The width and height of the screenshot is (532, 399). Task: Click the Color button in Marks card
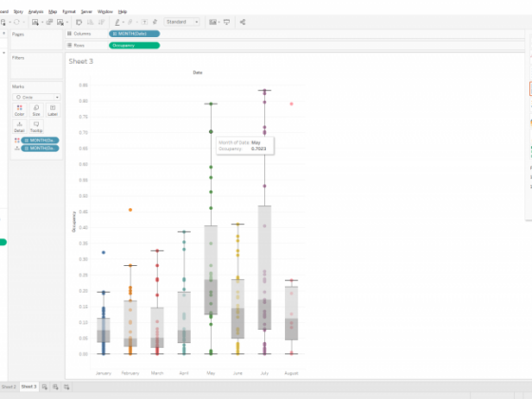(x=19, y=110)
